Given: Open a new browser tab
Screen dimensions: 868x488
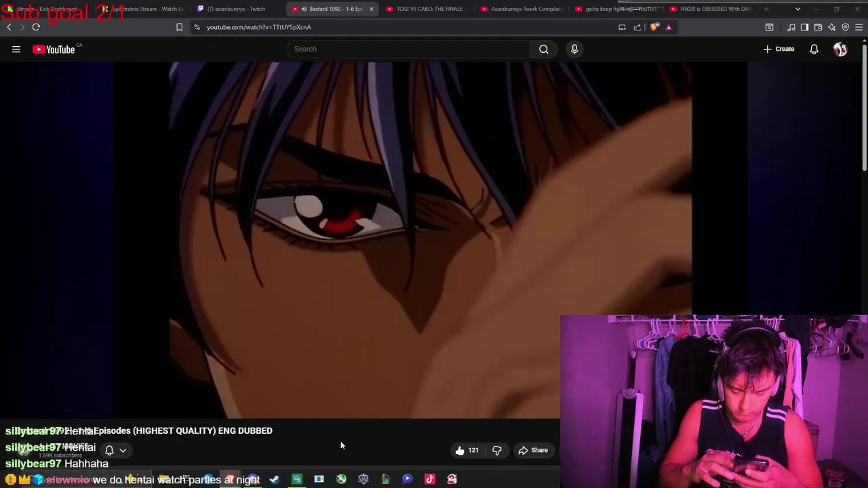Looking at the screenshot, I should (x=766, y=9).
